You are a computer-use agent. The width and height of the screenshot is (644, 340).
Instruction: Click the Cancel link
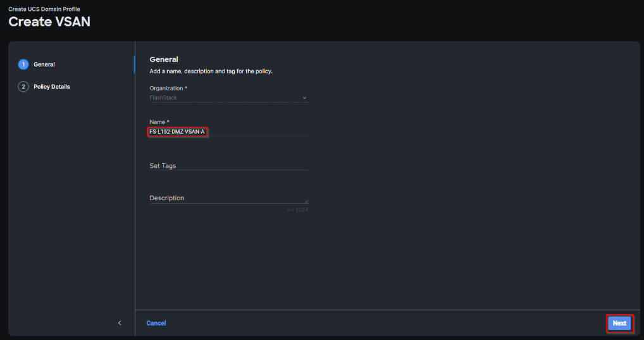pos(156,324)
